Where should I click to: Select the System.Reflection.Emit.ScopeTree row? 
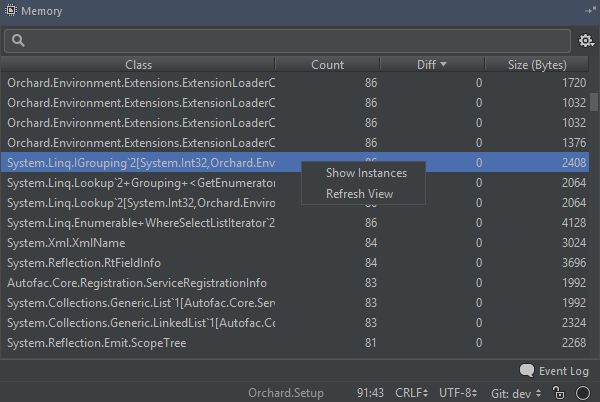pyautogui.click(x=140, y=343)
